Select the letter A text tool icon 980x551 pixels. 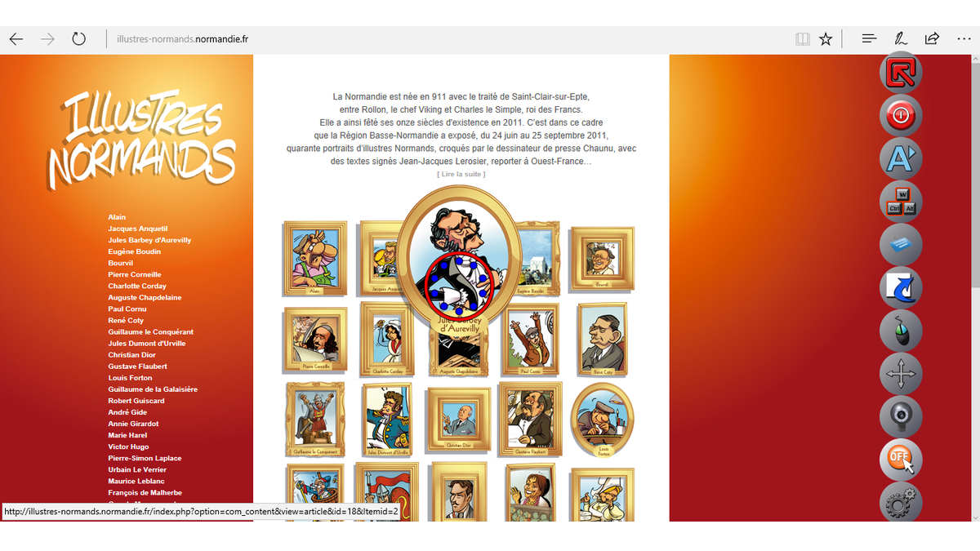[901, 158]
